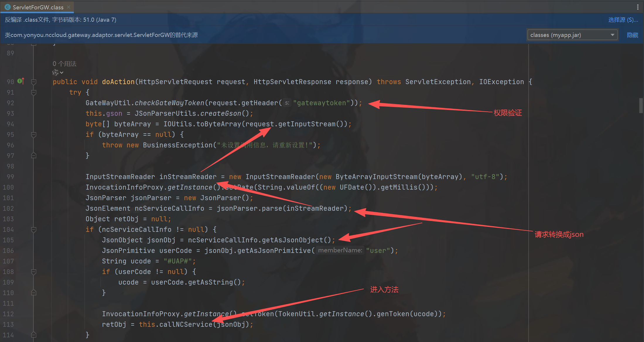
Task: Collapse the ncServiceCallInfo if block on line 104
Action: (34, 229)
